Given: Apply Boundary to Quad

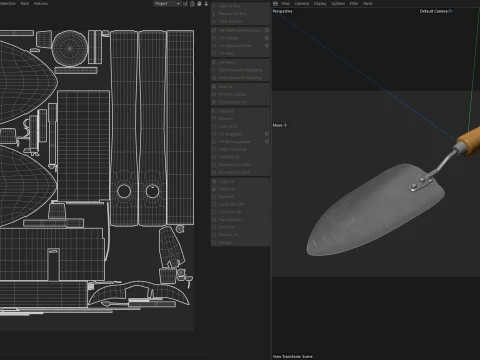Looking at the screenshot, I should (240, 172).
